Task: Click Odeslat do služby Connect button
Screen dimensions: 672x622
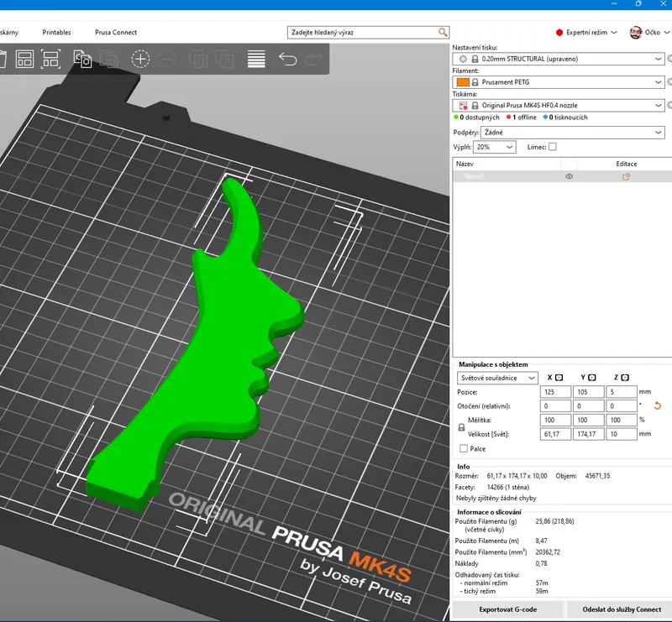Action: click(x=622, y=609)
